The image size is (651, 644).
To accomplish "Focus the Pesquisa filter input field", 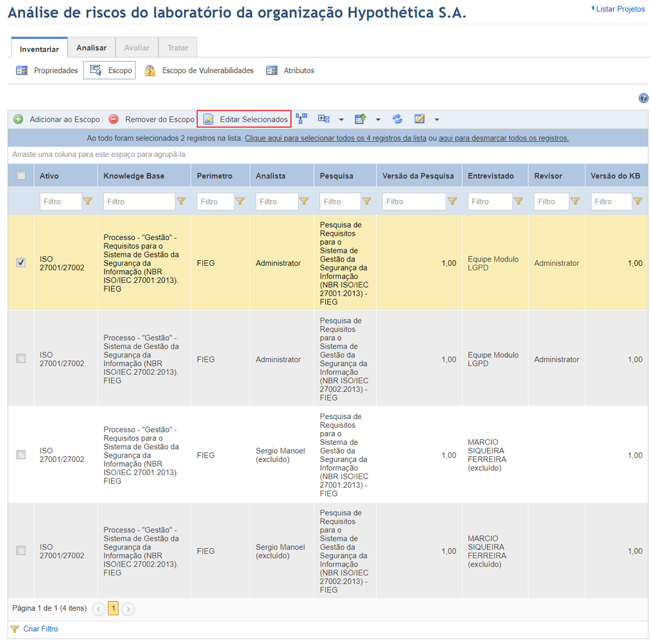I will click(340, 202).
